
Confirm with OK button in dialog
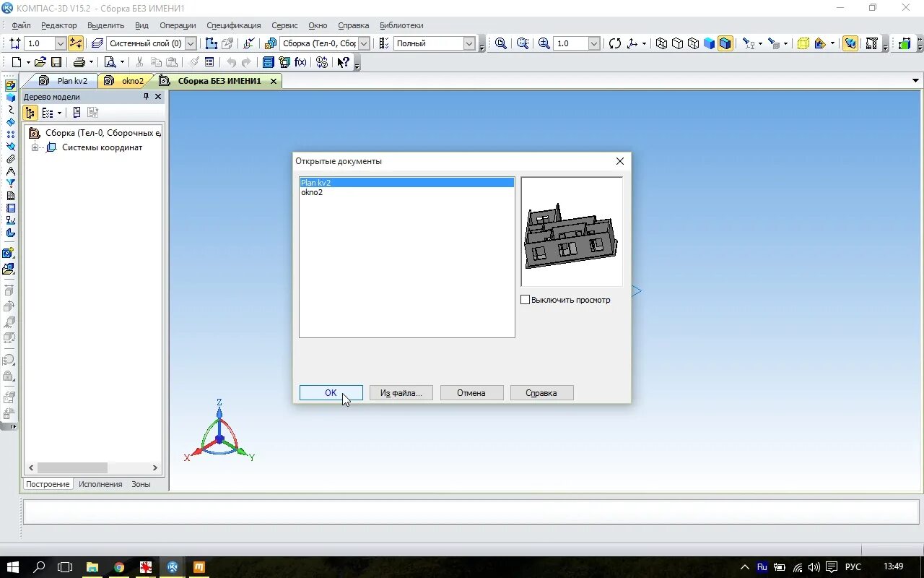coord(331,393)
